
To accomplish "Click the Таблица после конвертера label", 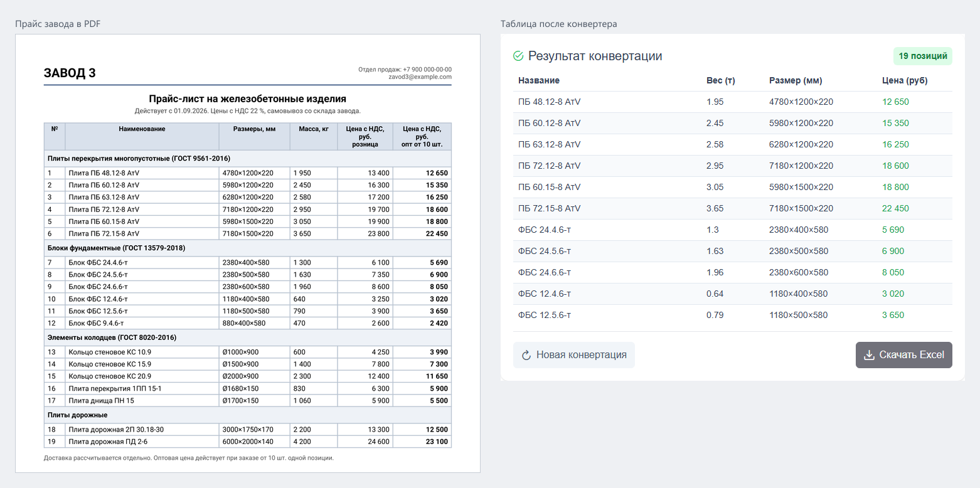I will (559, 24).
